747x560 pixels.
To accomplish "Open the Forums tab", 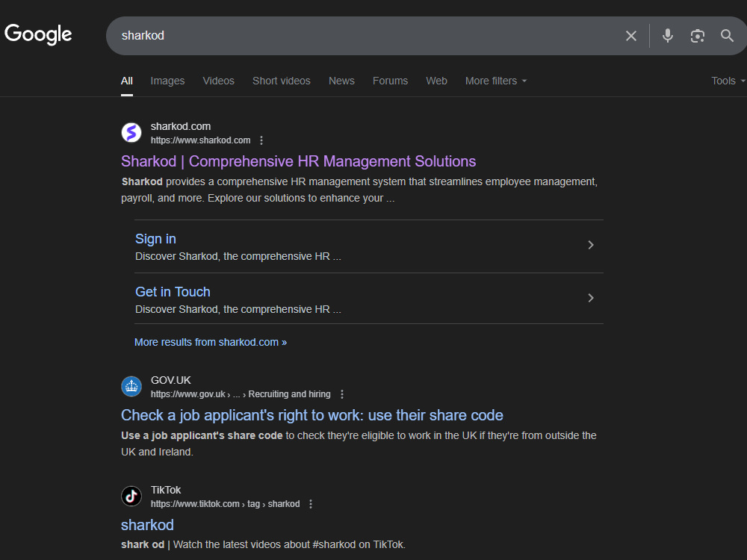I will tap(390, 81).
